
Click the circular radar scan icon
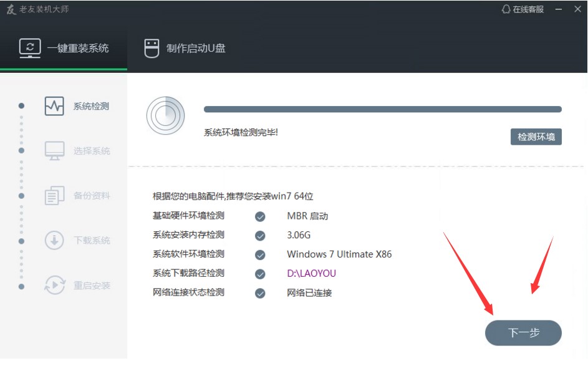pos(165,115)
